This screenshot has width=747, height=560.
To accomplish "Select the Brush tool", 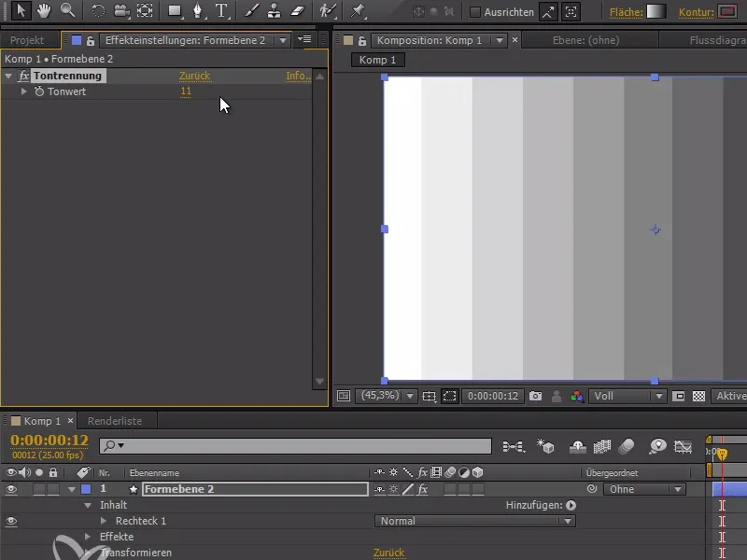I will pos(250,13).
